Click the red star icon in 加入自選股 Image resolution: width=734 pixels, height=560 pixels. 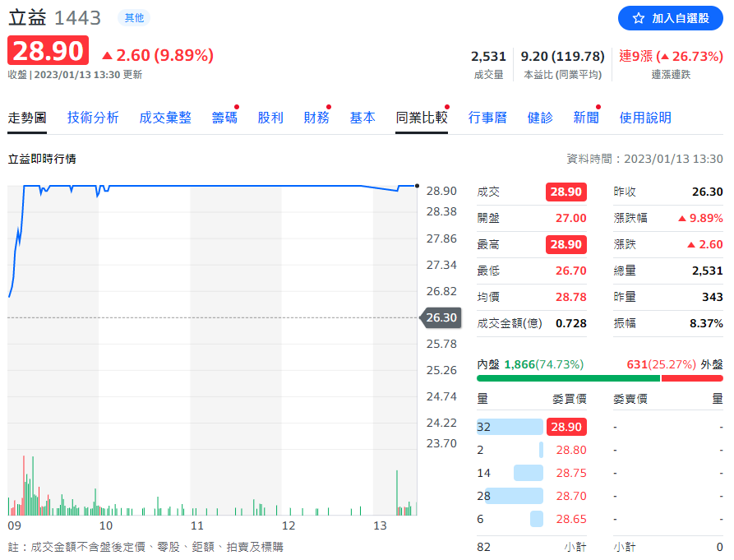coord(639,17)
